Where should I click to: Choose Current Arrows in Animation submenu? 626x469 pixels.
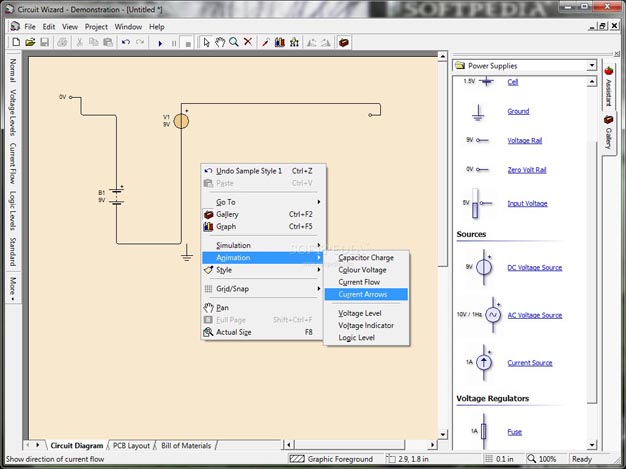(x=366, y=294)
